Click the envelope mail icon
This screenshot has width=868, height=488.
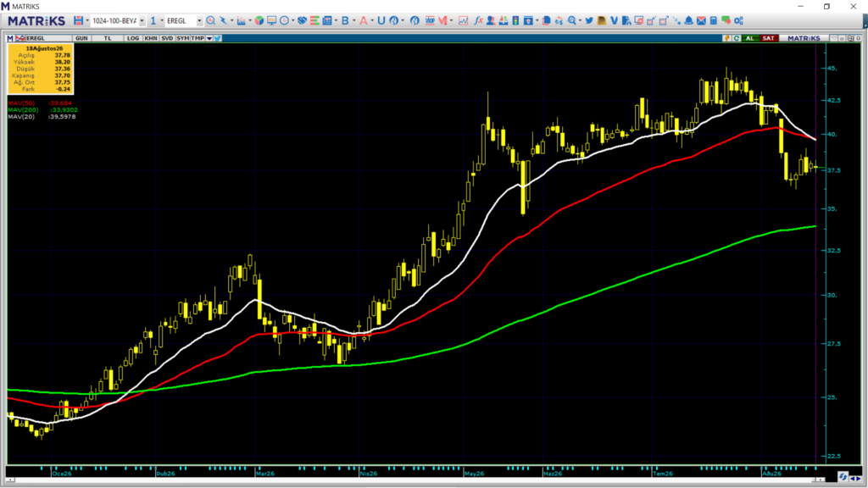coord(701,20)
